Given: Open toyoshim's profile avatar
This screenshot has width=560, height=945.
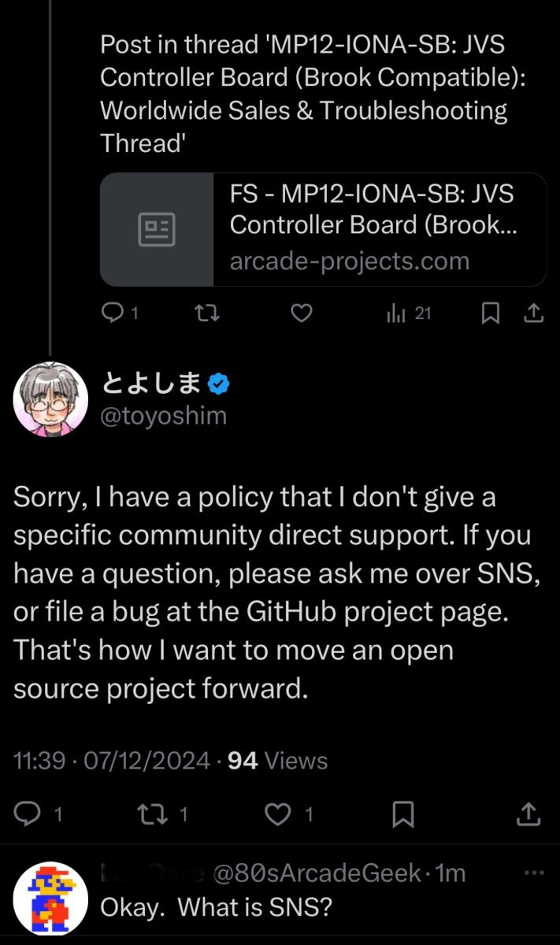Looking at the screenshot, I should click(x=50, y=398).
